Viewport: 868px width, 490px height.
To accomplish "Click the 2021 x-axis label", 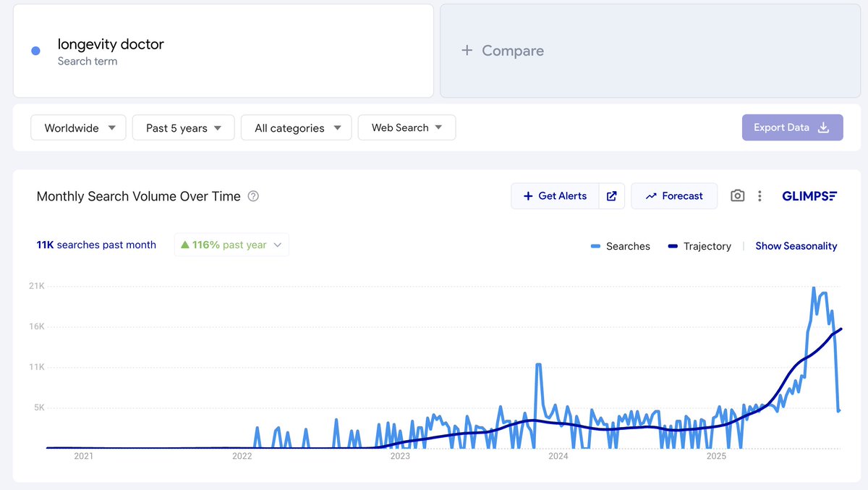I will (x=83, y=456).
